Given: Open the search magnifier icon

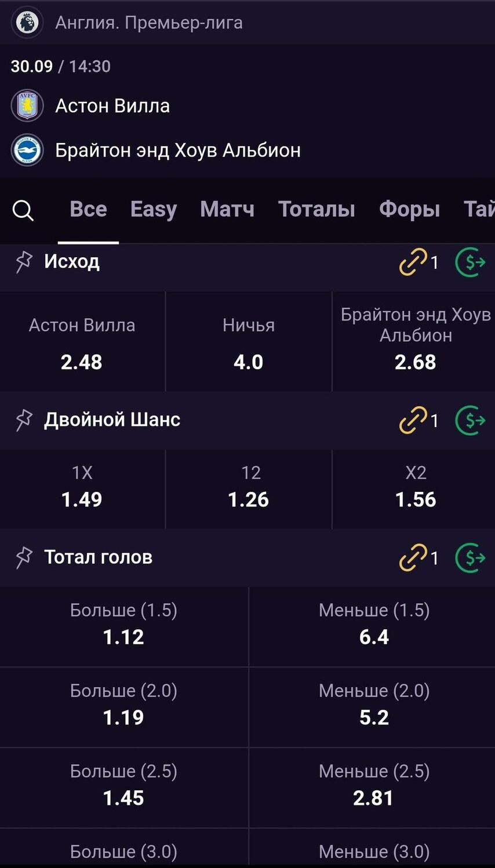Looking at the screenshot, I should point(23,210).
